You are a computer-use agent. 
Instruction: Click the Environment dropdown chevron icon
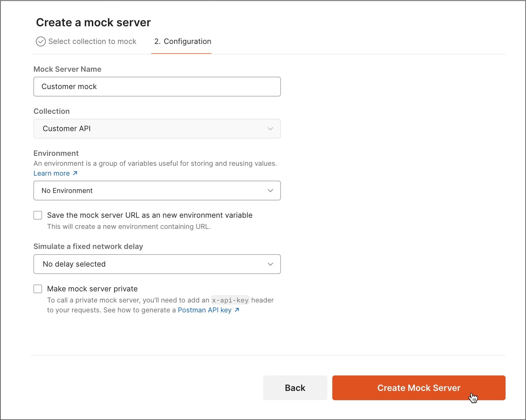[270, 191]
